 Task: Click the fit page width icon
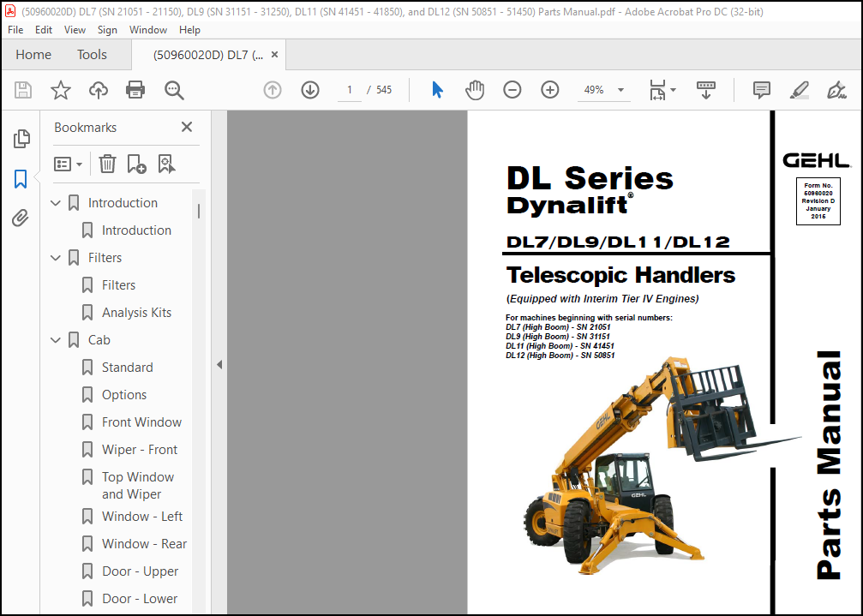[x=657, y=90]
